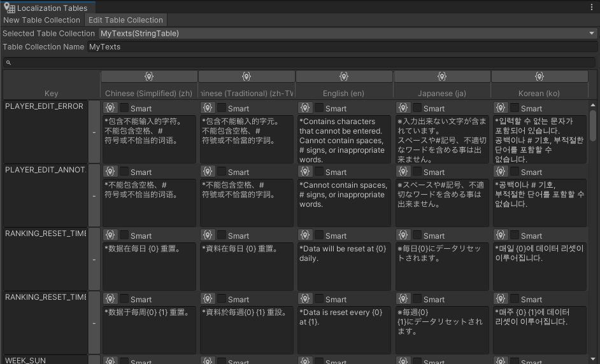600x364 pixels.
Task: Edit Korean text for PLAYER_EDIT_ANNOT row
Action: coord(539,202)
